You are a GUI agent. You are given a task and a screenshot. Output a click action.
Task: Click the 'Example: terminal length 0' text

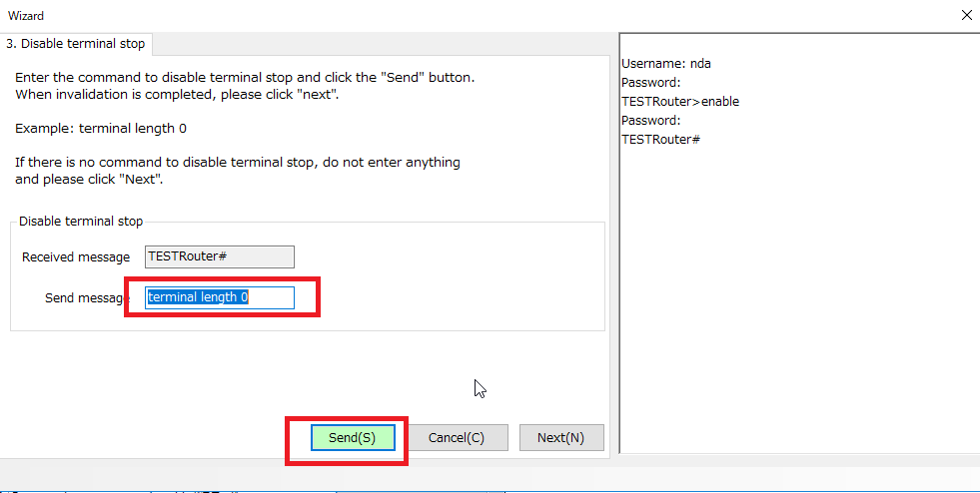tap(101, 129)
